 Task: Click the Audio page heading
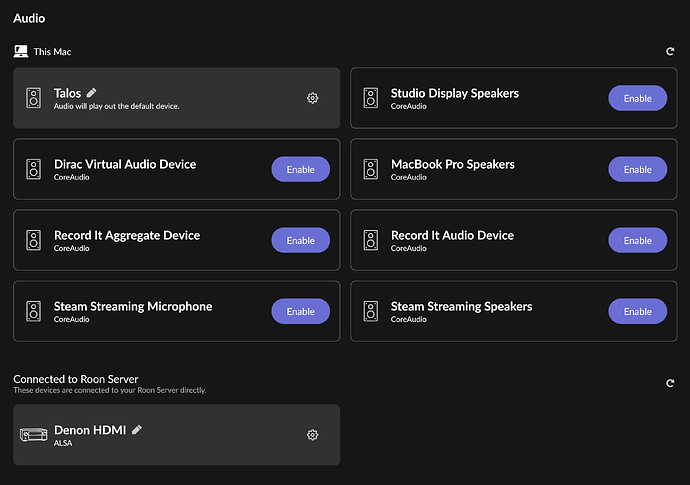(29, 18)
